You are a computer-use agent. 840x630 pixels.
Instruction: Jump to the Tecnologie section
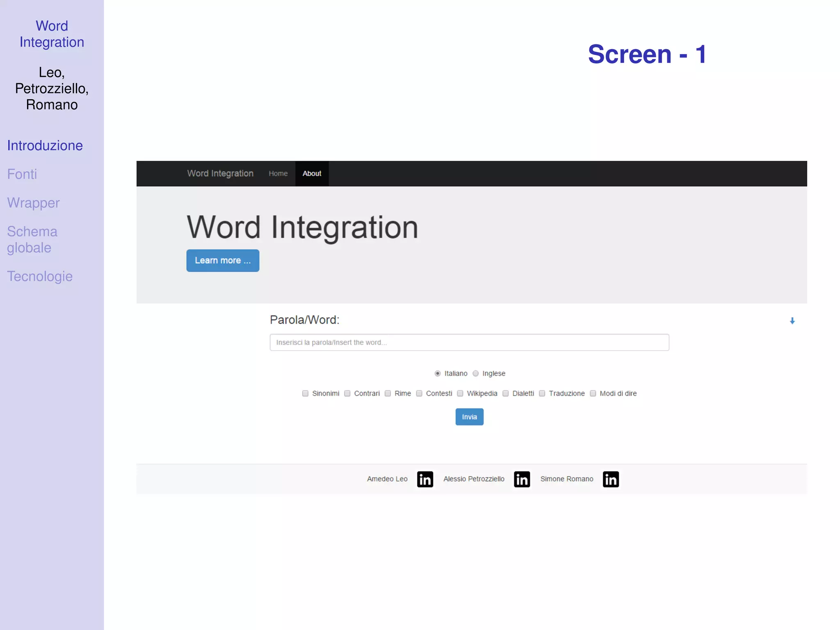[x=40, y=276]
